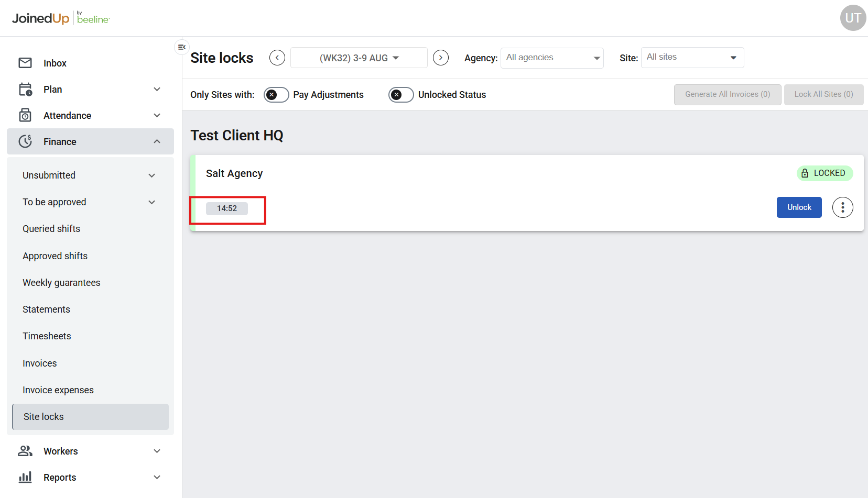Expand the To be approved submenu chevron
This screenshot has height=498, width=868.
click(152, 202)
